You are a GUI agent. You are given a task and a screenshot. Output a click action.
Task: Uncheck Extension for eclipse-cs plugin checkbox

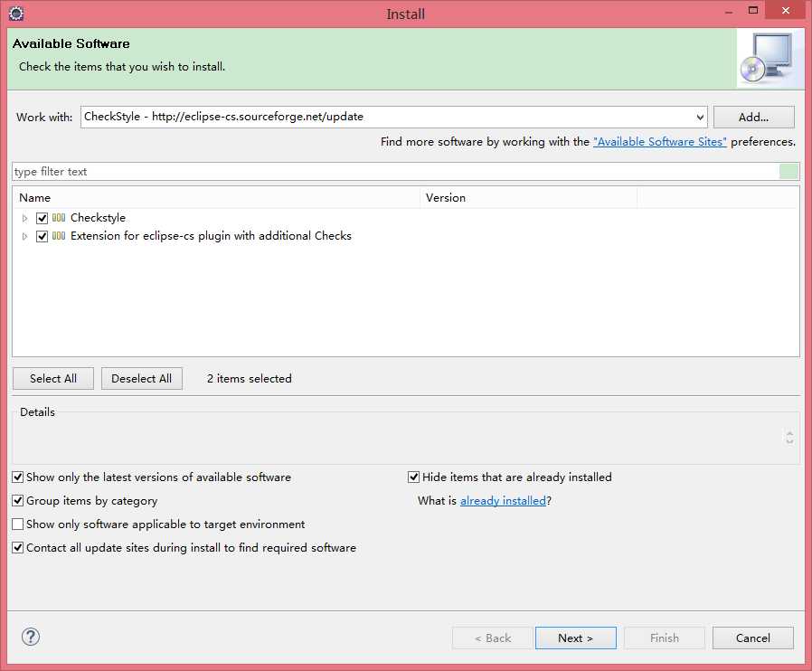pyautogui.click(x=42, y=236)
